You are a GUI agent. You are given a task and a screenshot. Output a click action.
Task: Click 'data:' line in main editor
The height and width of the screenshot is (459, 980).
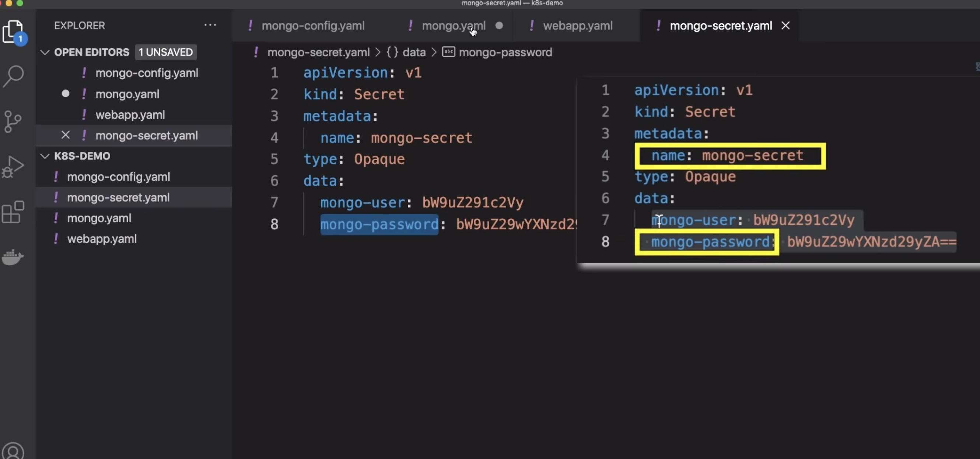324,181
